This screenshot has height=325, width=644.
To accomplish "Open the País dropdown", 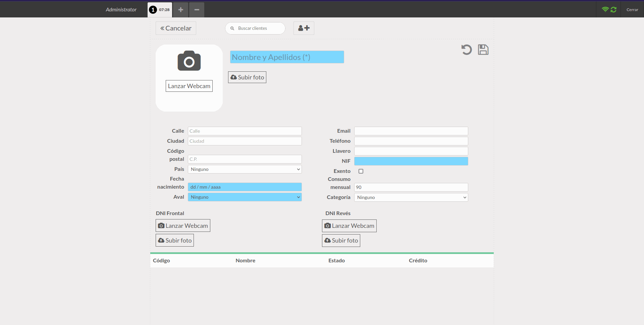I will click(x=245, y=169).
